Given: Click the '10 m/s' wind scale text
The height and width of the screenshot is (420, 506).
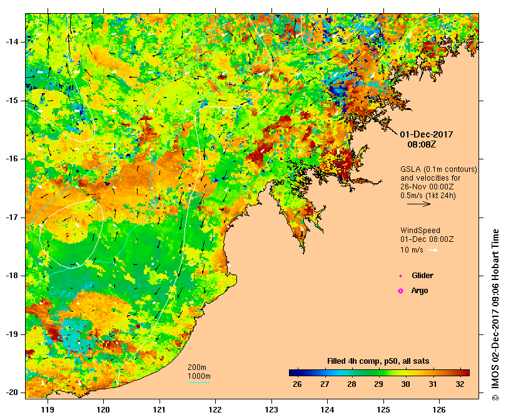Looking at the screenshot, I should (x=412, y=250).
